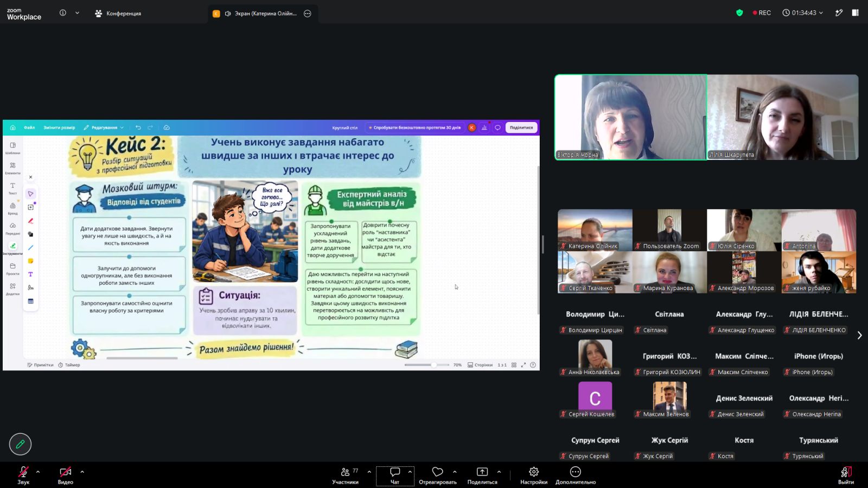
Task: Unmute microphone with the Звук button
Action: 23,475
